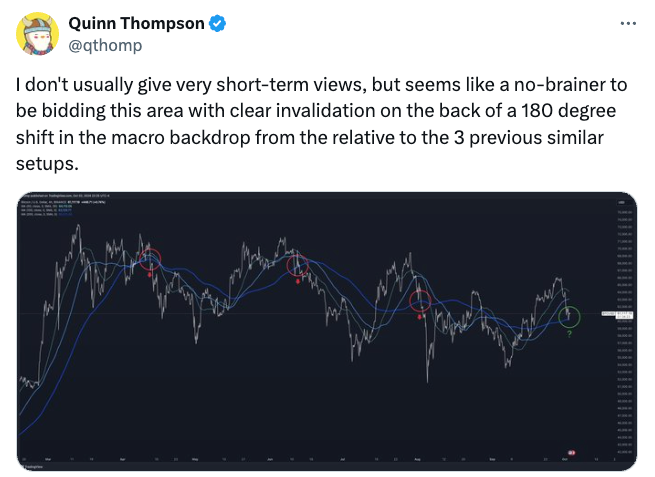Open the three-dot more options menu

click(x=628, y=24)
